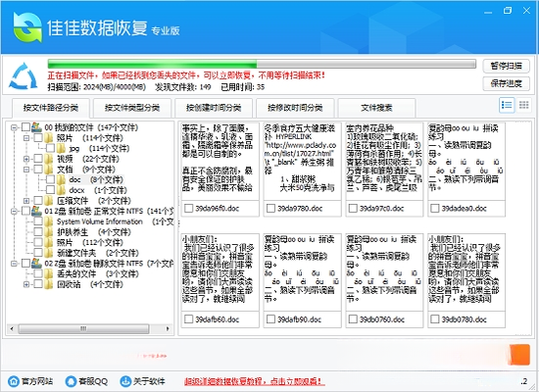Viewport: 539px width, 392px height.
Task: Click the doc folder icon in tree
Action: click(x=61, y=179)
